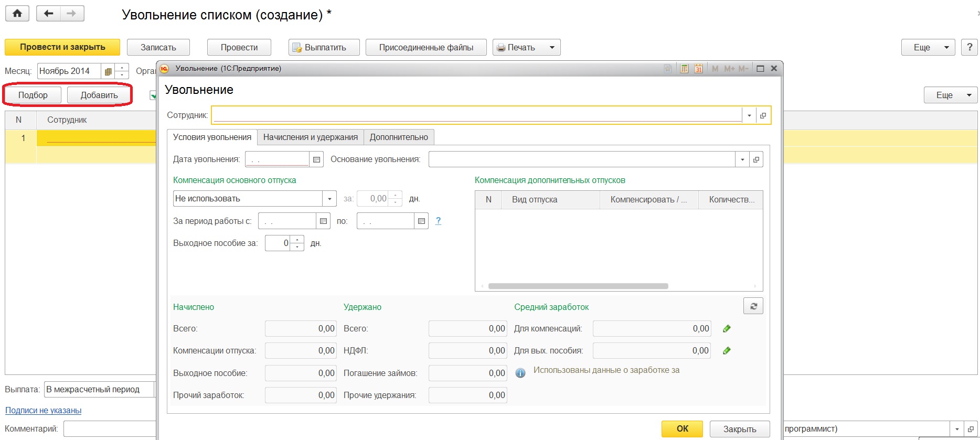Open calendar picker for Дата увольнения
The image size is (980, 440).
(x=316, y=159)
